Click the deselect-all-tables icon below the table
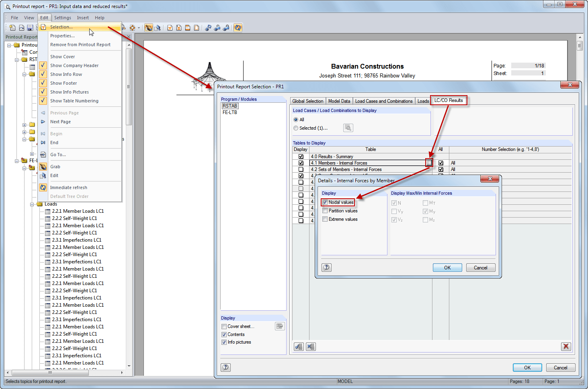The width and height of the screenshot is (588, 389). coord(311,346)
